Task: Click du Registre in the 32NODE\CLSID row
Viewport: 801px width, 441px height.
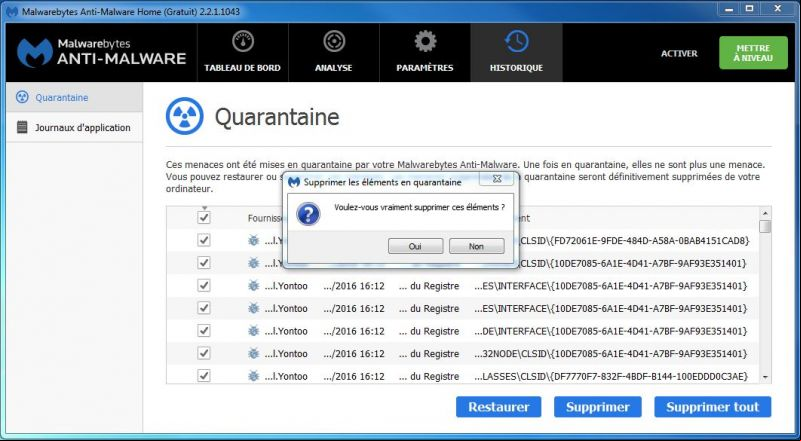Action: 429,354
